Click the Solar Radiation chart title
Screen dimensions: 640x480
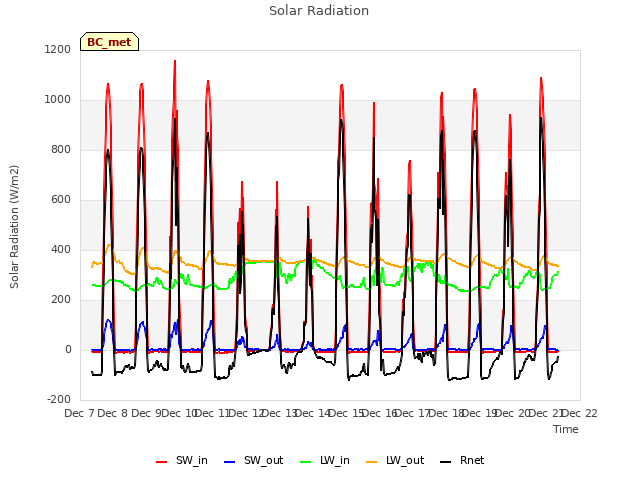pyautogui.click(x=319, y=11)
